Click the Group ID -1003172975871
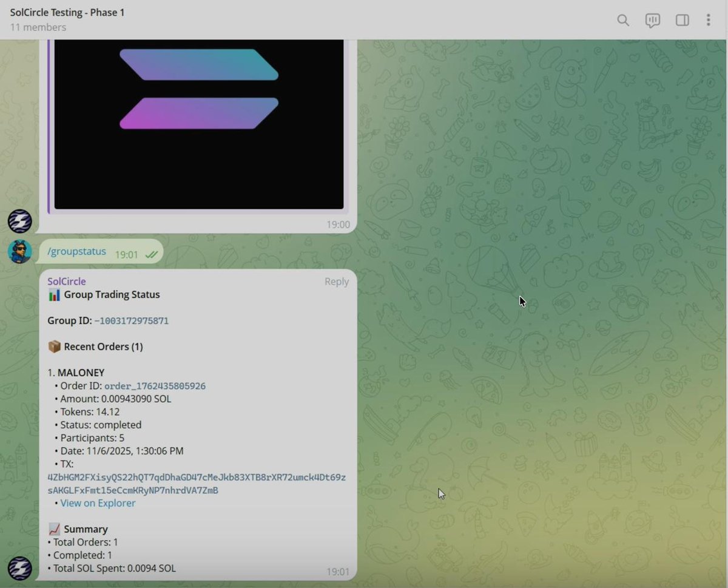Image resolution: width=728 pixels, height=588 pixels. pyautogui.click(x=131, y=320)
